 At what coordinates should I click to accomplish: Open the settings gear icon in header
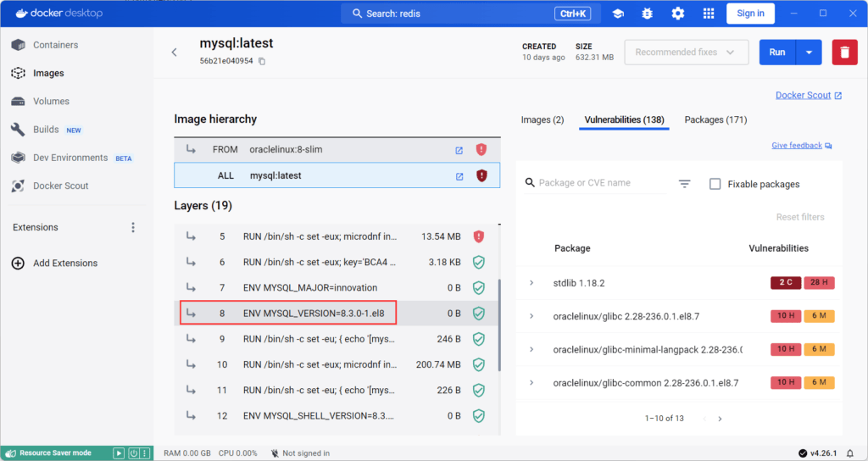tap(678, 14)
